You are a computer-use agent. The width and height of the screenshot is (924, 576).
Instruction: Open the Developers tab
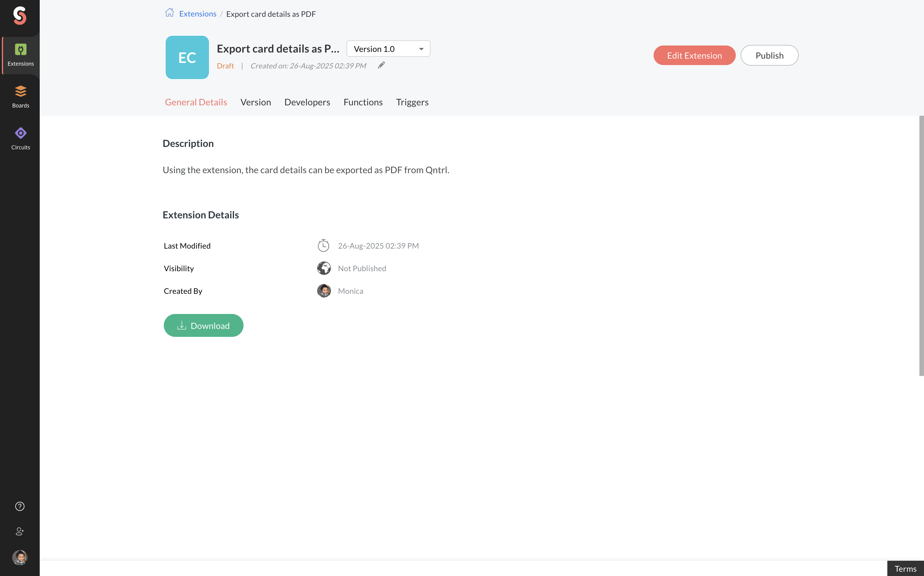(x=307, y=102)
